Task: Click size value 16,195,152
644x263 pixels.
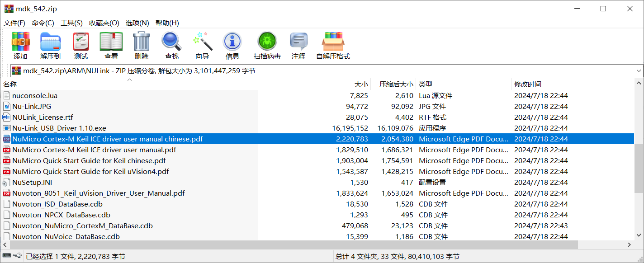Action: click(350, 128)
